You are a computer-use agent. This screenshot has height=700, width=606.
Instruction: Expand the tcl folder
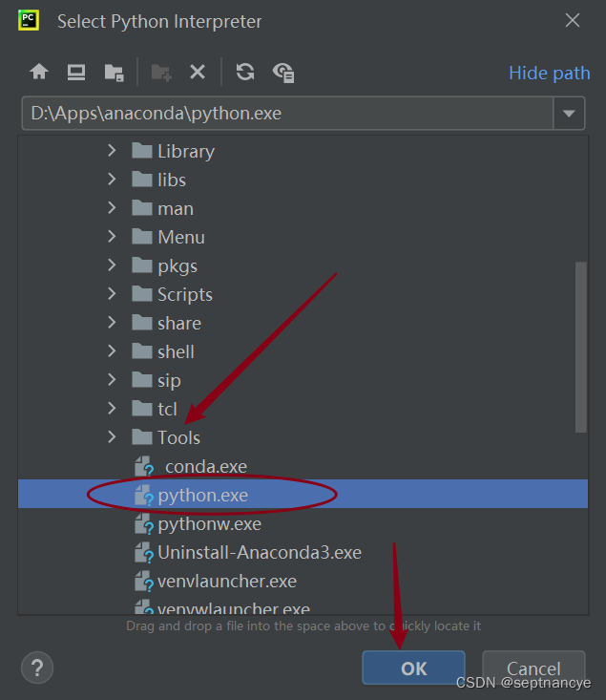pyautogui.click(x=112, y=409)
